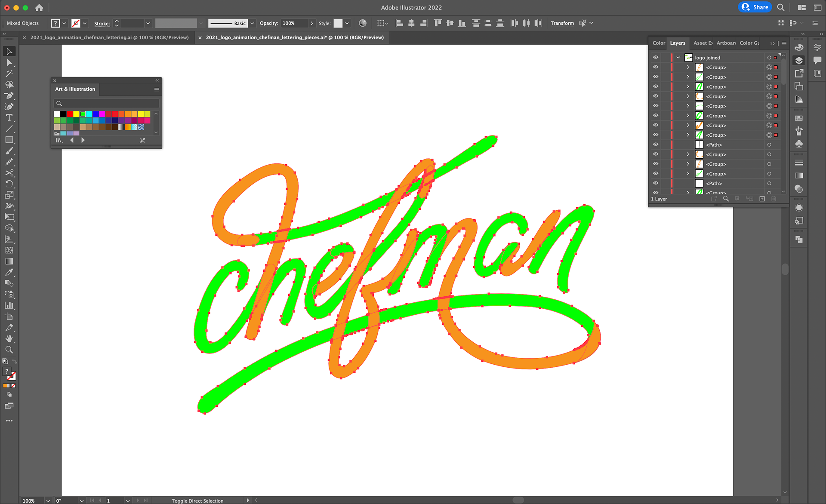
Task: Select the Hand tool
Action: coord(9,338)
